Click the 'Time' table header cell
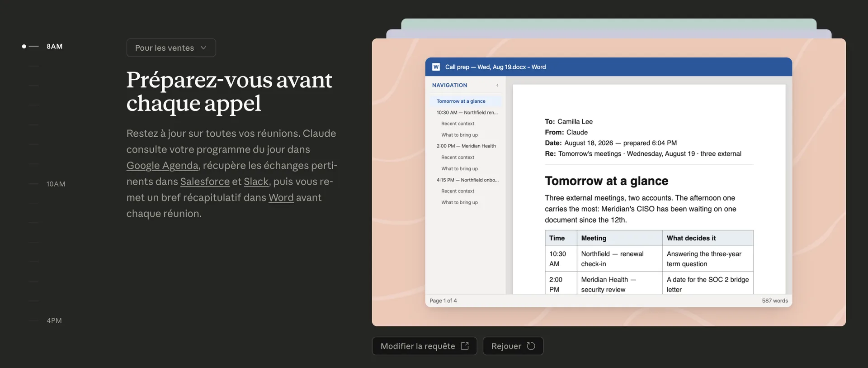Screen dimensions: 868x368 pos(561,238)
